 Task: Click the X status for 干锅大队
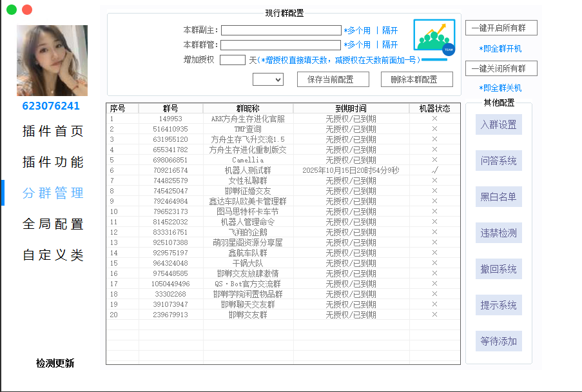coord(434,263)
